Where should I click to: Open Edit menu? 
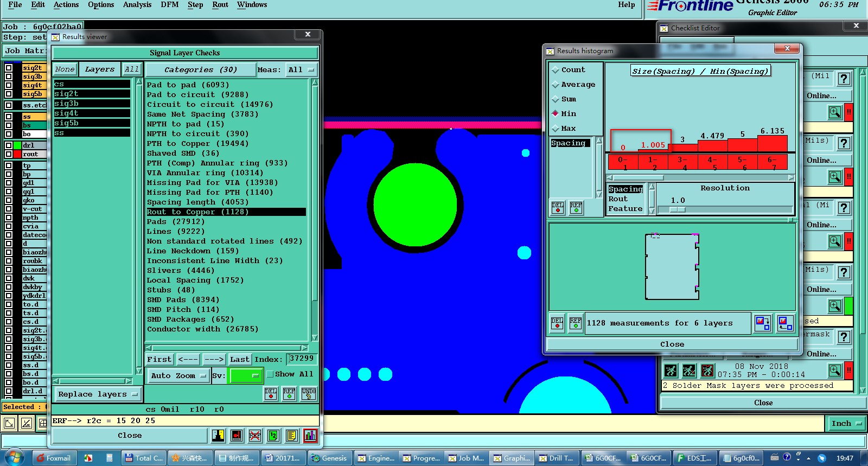38,4
